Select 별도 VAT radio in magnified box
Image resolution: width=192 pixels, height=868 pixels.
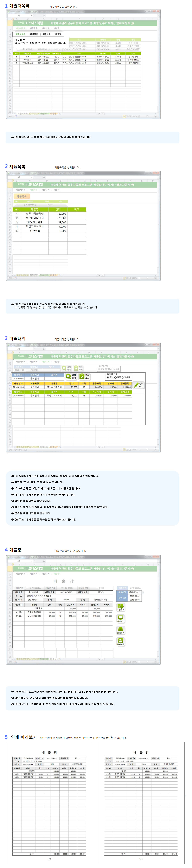115,377
